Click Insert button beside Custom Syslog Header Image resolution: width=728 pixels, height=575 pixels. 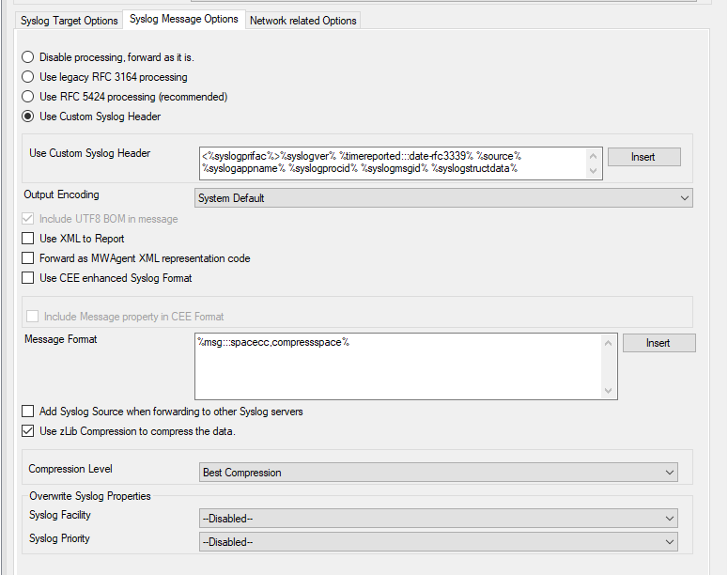tap(643, 157)
